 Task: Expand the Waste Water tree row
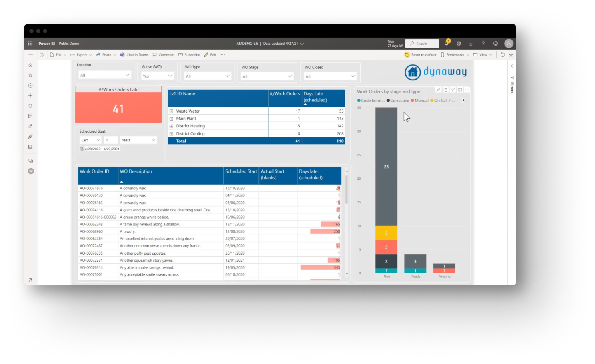pos(172,111)
